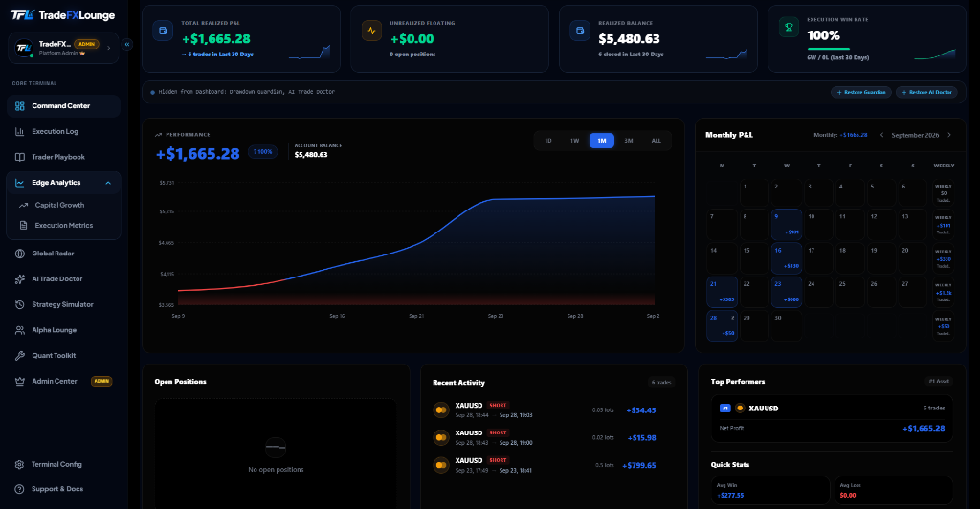Click the AI Trade Doctor sparkle icon
This screenshot has width=980, height=509.
[x=20, y=279]
